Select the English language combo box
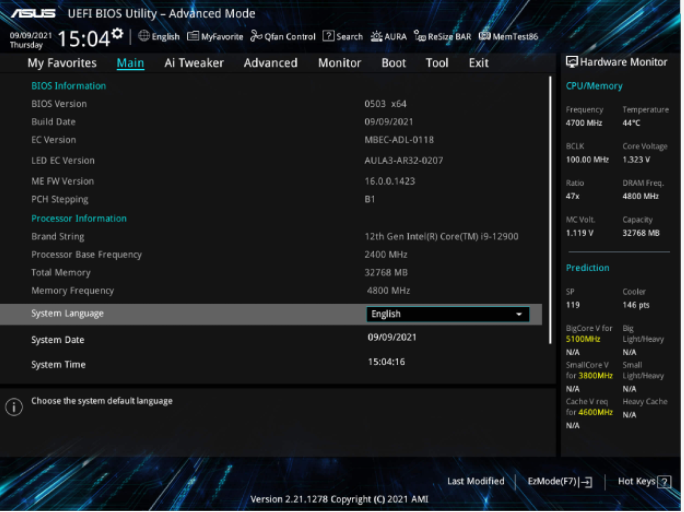This screenshot has height=512, width=684. coord(448,314)
